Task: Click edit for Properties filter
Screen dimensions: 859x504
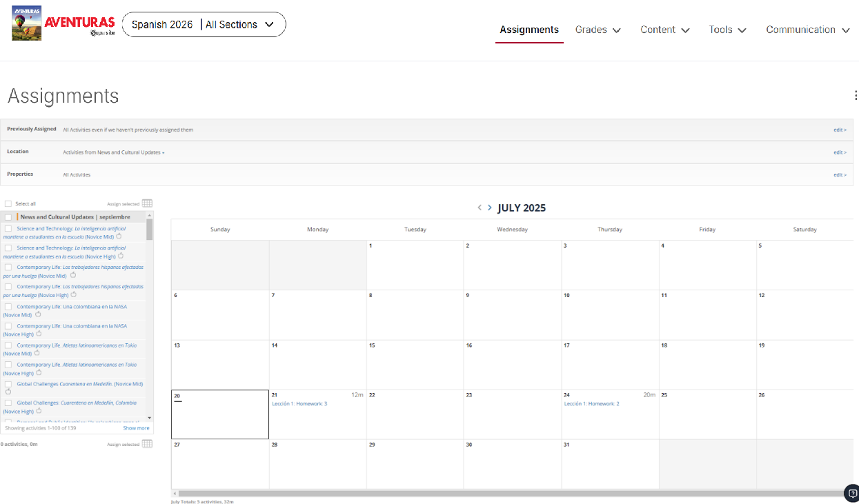Action: point(840,174)
